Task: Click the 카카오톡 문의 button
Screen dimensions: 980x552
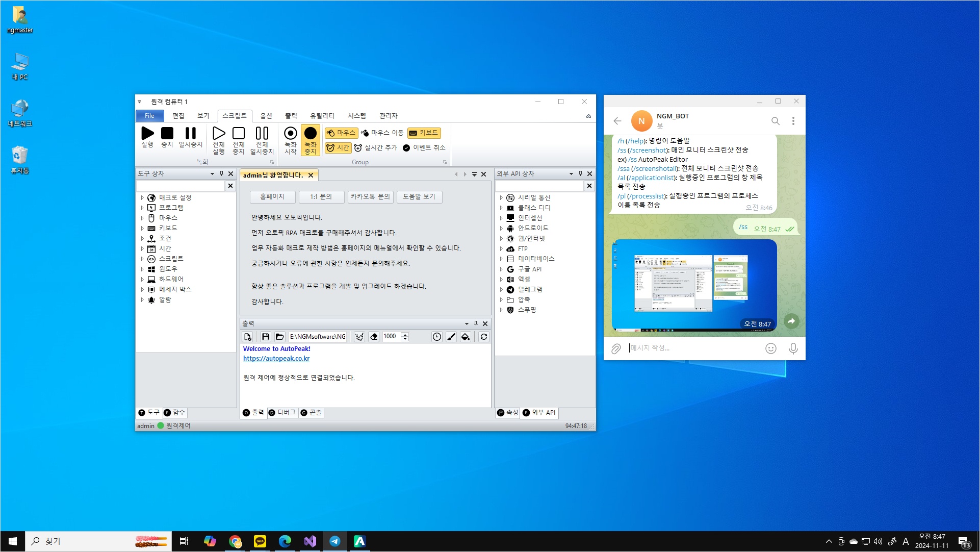Action: (x=370, y=196)
